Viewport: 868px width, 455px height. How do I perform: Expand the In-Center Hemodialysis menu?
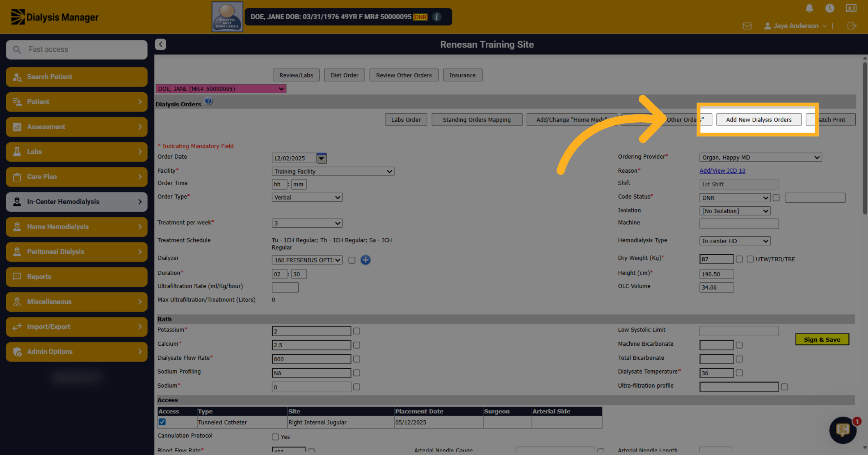pyautogui.click(x=77, y=202)
